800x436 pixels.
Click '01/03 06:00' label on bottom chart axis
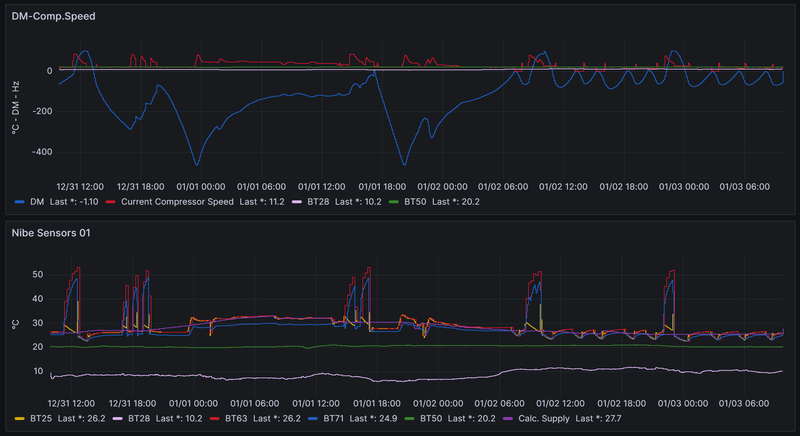pos(744,403)
